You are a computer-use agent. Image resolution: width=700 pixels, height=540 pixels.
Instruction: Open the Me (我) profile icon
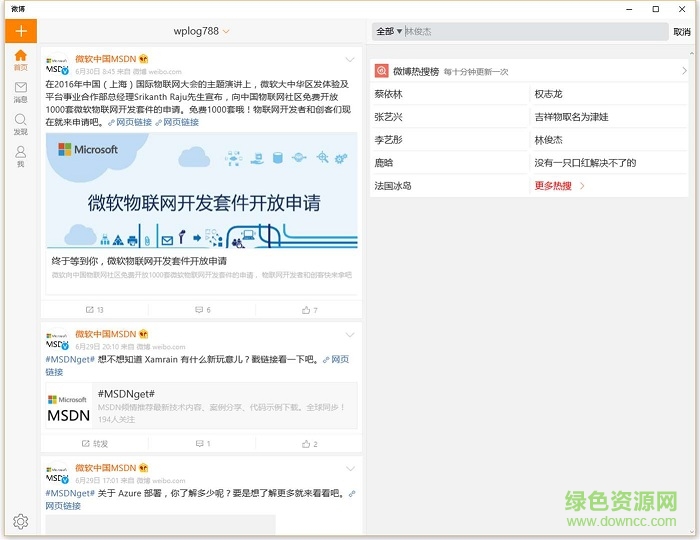20,156
